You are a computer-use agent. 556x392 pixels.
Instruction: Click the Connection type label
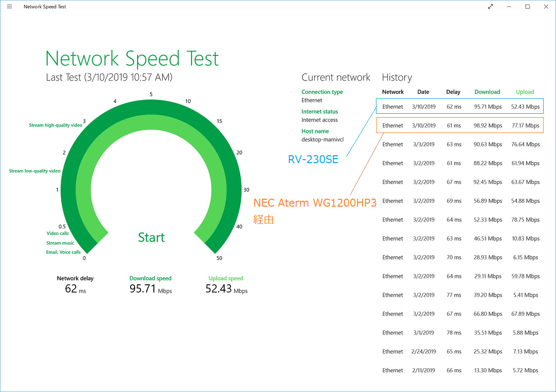coord(322,92)
